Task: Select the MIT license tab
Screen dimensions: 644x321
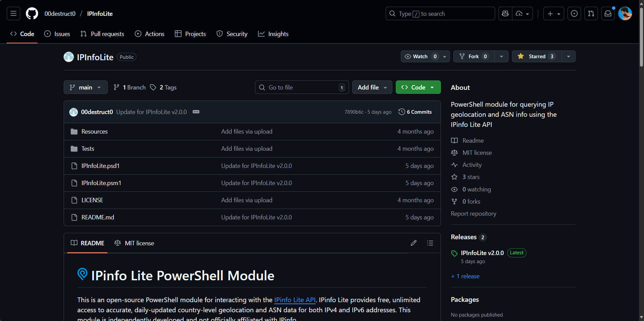Action: 134,243
